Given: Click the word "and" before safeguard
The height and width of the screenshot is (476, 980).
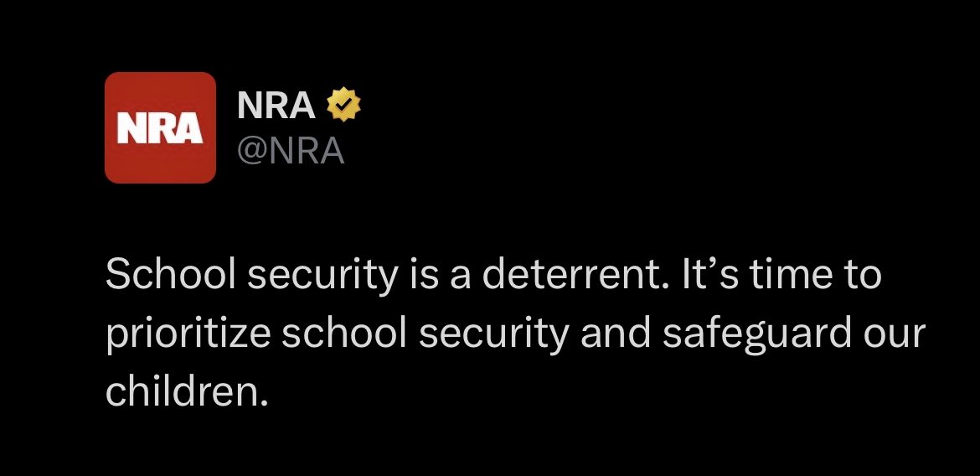Looking at the screenshot, I should click(616, 334).
